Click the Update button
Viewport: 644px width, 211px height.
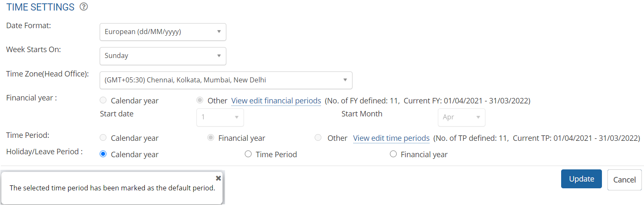[x=581, y=179]
